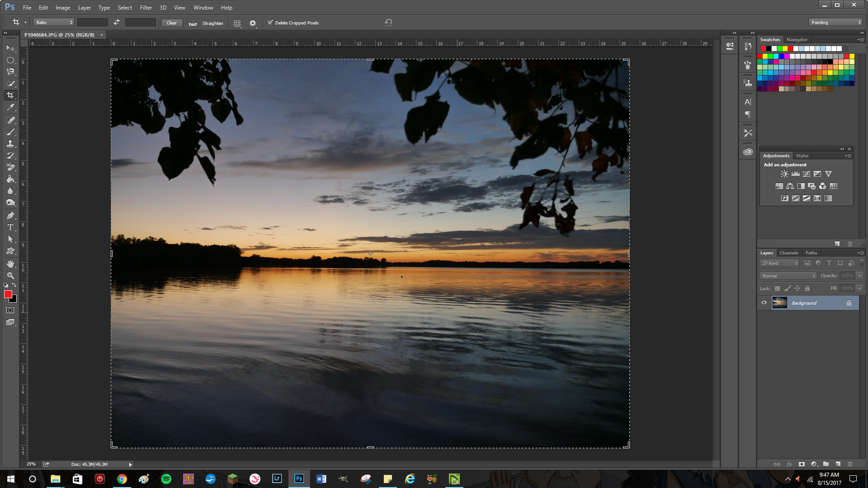Click the Straighten tool icon
Screen dimensions: 868x488
click(193, 23)
